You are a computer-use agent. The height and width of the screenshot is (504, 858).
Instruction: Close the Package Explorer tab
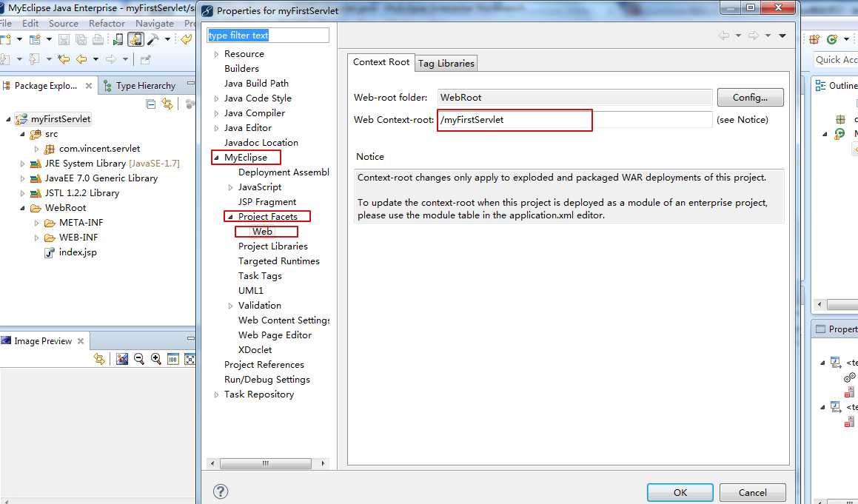click(x=89, y=85)
